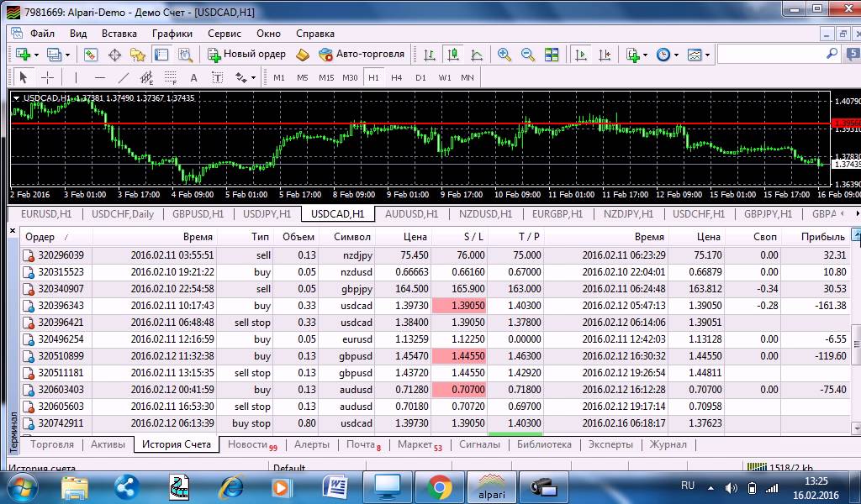Switch to GBPJPY,H1 chart tab
Viewport: 861px width, 504px height.
pos(768,214)
